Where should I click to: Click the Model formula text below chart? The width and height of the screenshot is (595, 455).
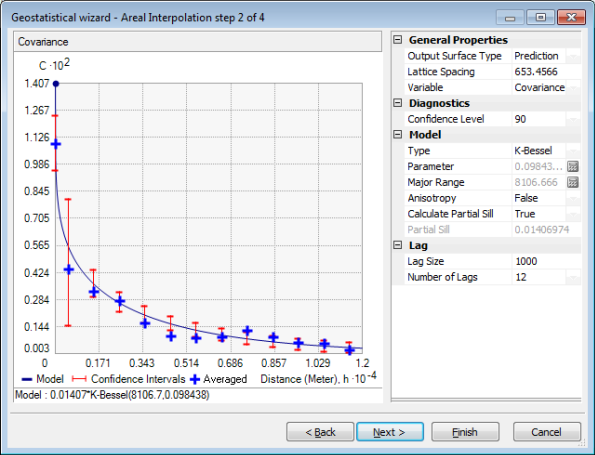click(112, 395)
